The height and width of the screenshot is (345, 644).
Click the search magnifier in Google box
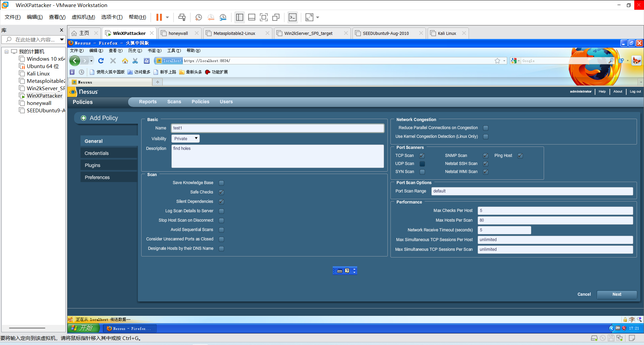point(611,61)
